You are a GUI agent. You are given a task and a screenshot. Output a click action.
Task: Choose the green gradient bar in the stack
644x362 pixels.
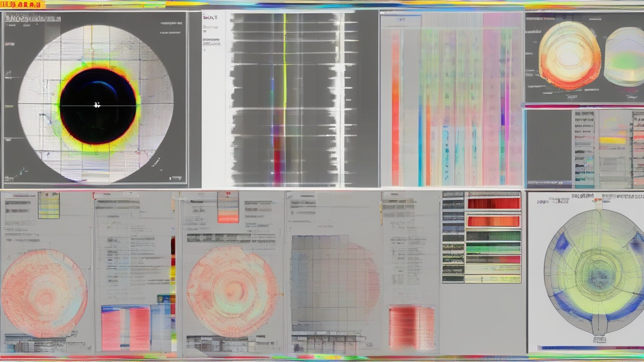point(494,236)
